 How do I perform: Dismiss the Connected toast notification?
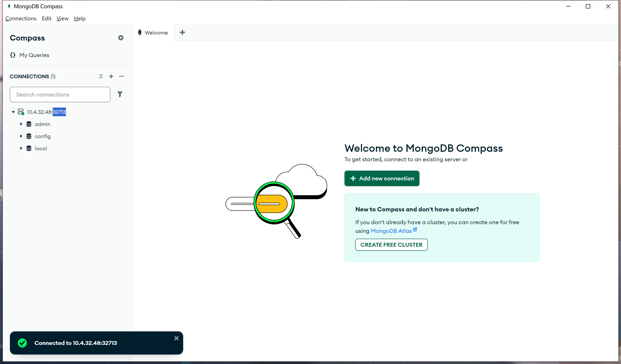tap(176, 338)
